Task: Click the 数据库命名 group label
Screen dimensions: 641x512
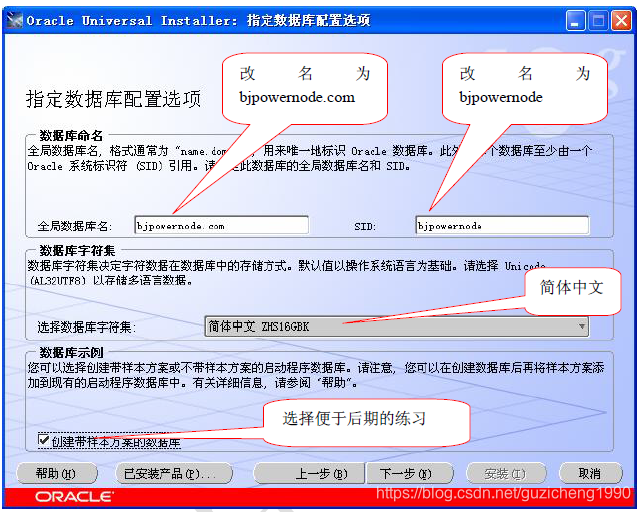Action: click(71, 135)
